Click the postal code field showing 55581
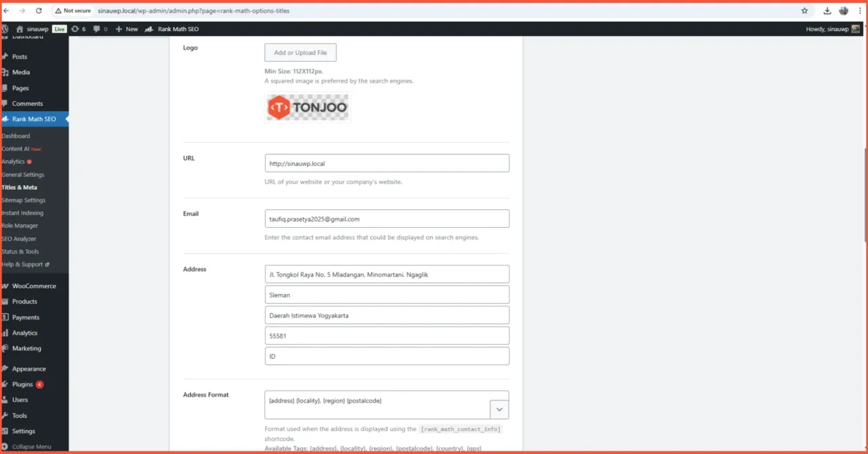The image size is (868, 454). coord(387,335)
